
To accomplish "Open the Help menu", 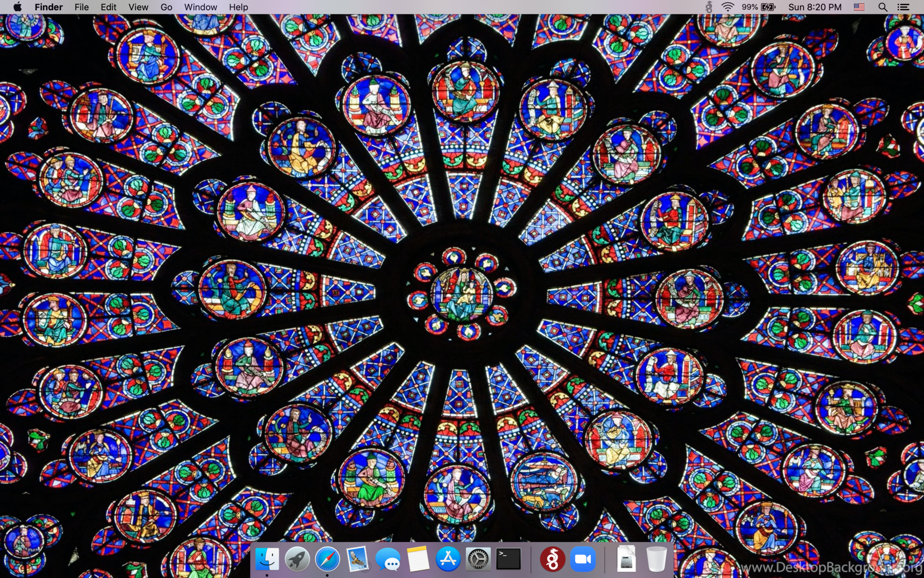I will (238, 7).
